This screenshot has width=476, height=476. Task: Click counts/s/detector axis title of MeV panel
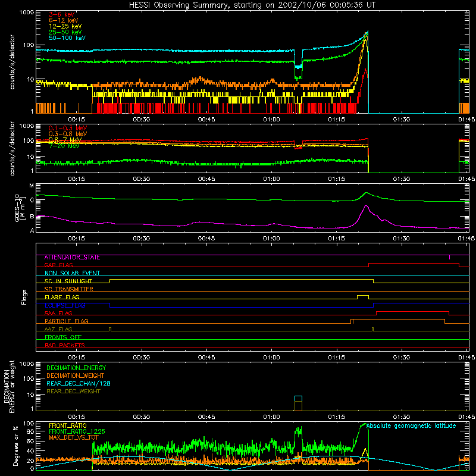click(x=12, y=148)
